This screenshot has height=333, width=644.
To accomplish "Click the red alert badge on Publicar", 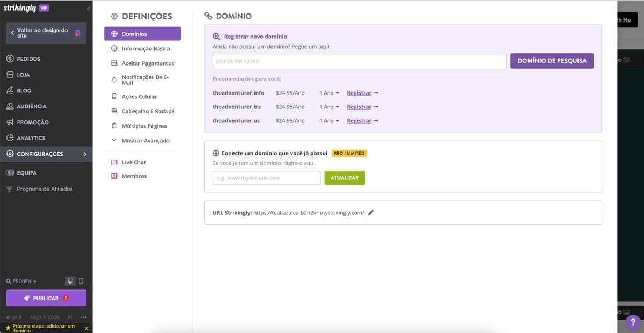I will pyautogui.click(x=66, y=298).
